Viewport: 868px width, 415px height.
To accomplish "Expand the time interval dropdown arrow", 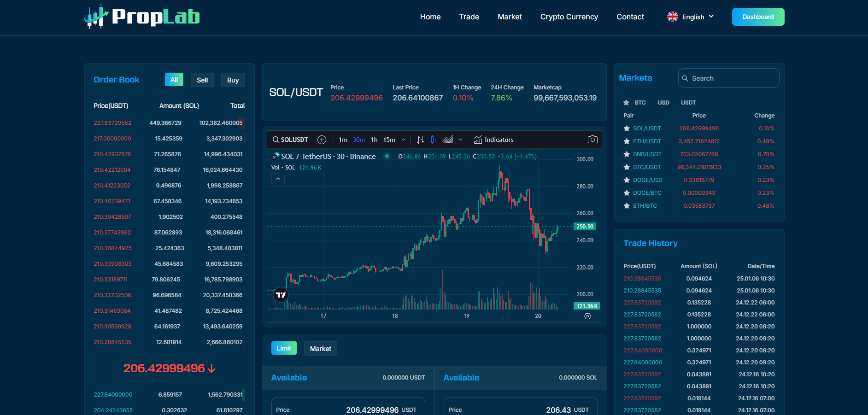I will 404,140.
